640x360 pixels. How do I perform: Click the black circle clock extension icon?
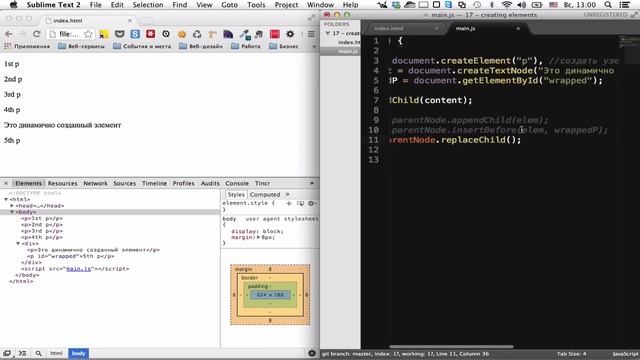tap(166, 34)
